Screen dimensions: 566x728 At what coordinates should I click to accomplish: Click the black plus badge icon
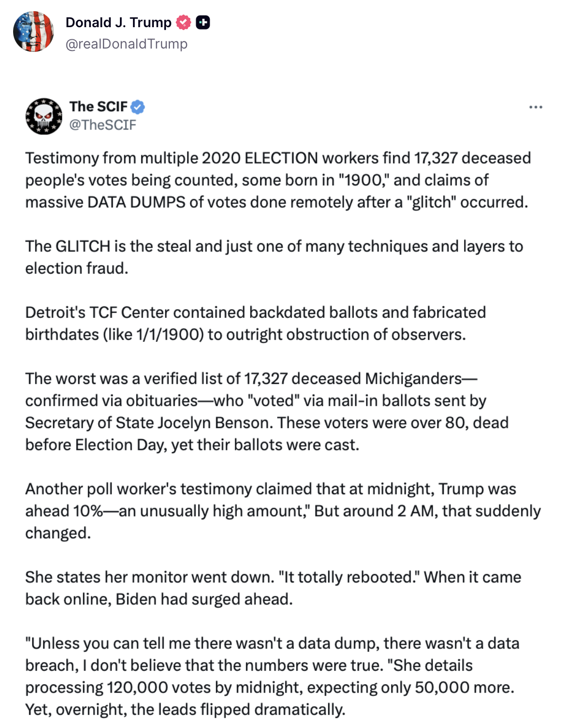(203, 22)
